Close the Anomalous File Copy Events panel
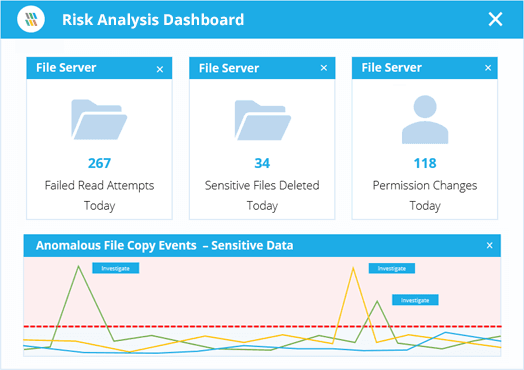Screen dimensions: 524x370 [490, 245]
